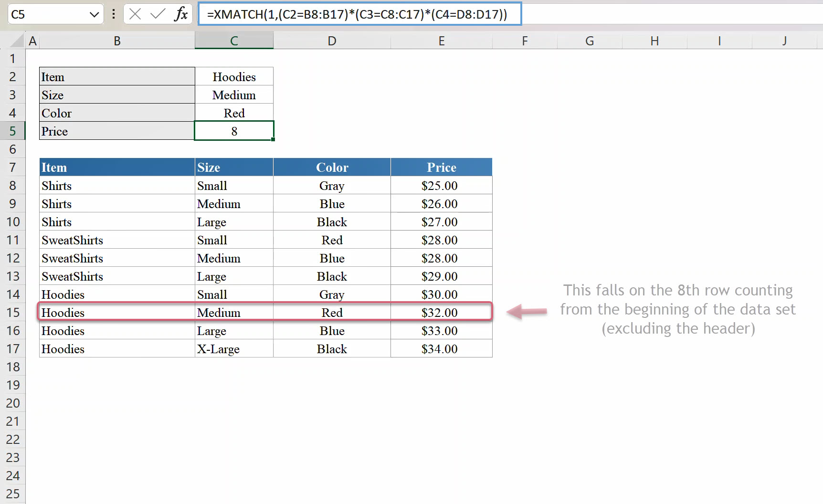823x504 pixels.
Task: Select column J header
Action: (x=784, y=41)
